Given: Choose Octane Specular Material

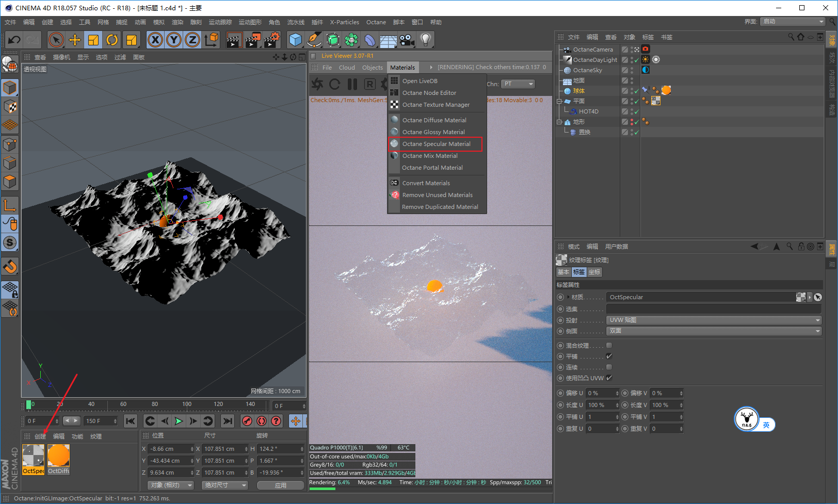Looking at the screenshot, I should (436, 144).
